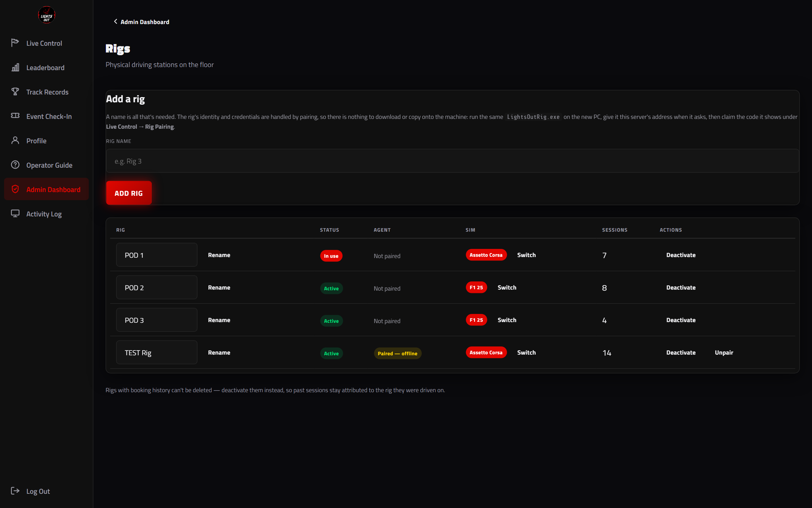Click the Paired — offline agent badge
Viewport: 812px width, 508px height.
(398, 353)
